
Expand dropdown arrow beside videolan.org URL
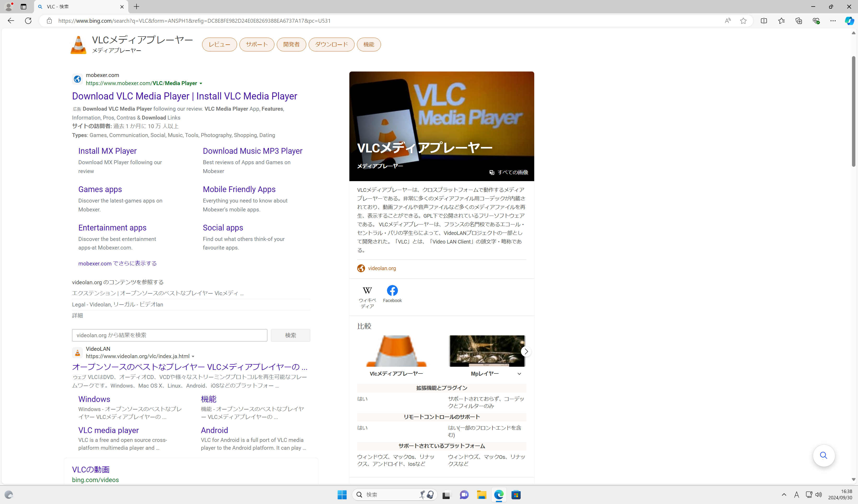[193, 356]
